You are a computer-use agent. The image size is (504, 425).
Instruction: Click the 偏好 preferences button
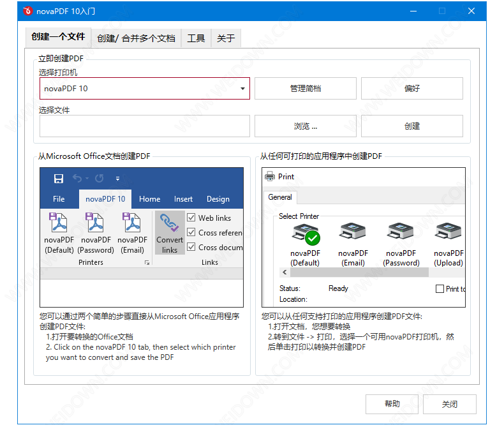click(411, 89)
